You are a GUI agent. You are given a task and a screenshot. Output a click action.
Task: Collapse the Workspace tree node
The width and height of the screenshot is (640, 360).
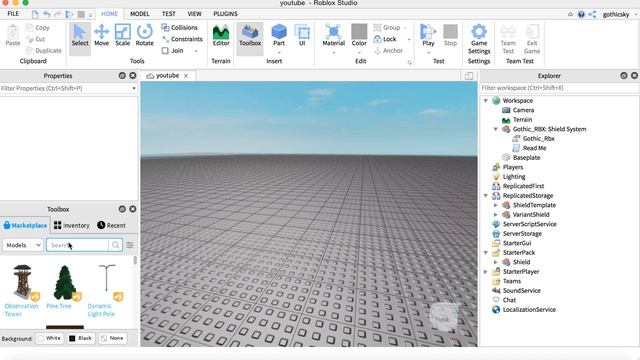point(486,100)
